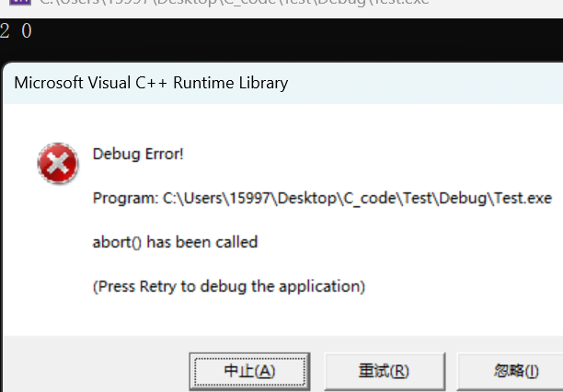Click the 'Microsoft Visual C++ Runtime Library' title bar
Viewport: 563px width, 392px height.
283,83
